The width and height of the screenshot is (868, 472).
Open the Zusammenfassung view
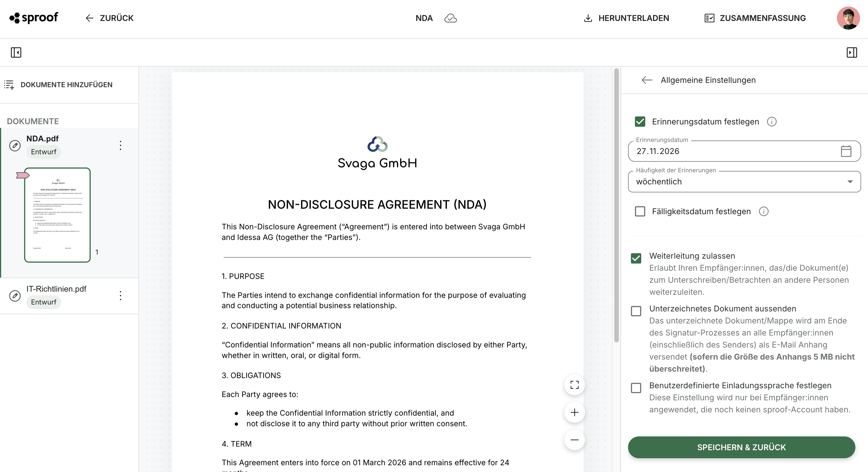755,18
